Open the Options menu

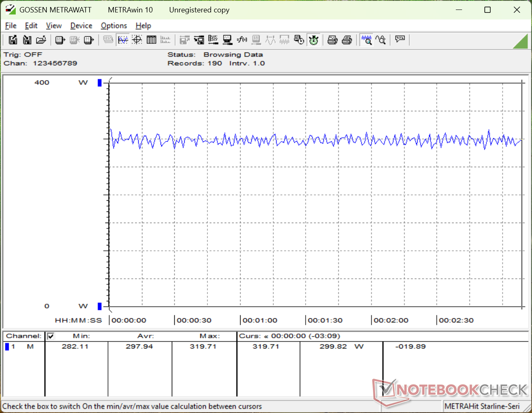114,26
